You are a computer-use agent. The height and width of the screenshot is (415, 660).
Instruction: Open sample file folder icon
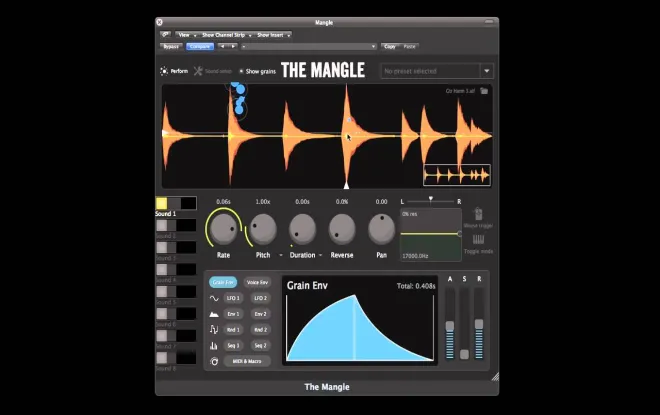pos(484,90)
